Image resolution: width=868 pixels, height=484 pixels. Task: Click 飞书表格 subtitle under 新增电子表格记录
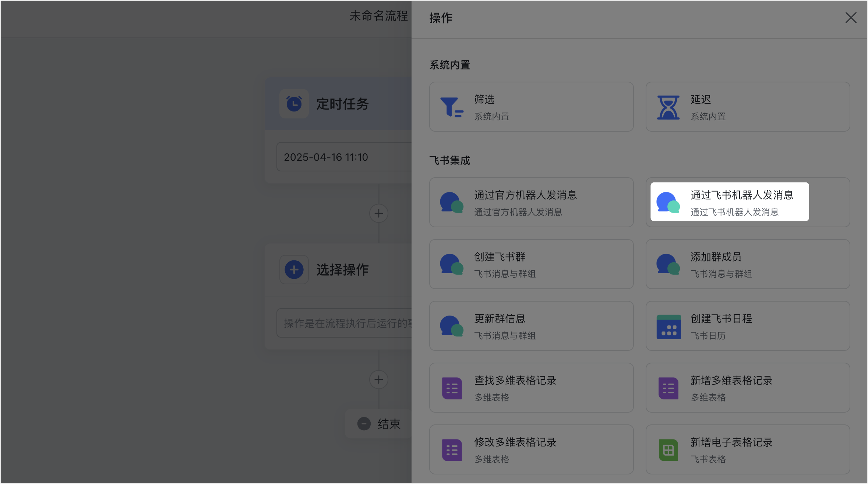pyautogui.click(x=708, y=459)
